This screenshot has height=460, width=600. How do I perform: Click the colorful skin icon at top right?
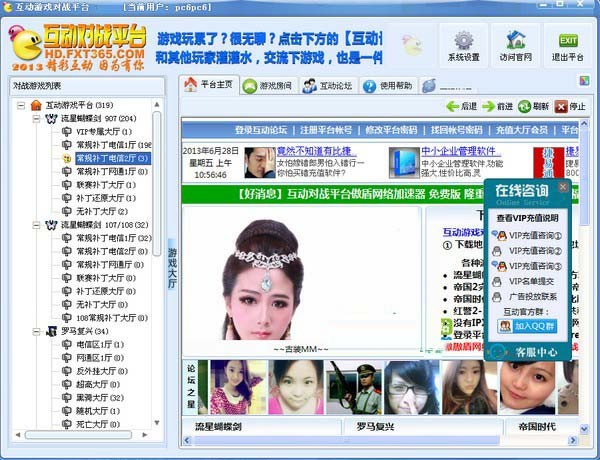pyautogui.click(x=584, y=80)
